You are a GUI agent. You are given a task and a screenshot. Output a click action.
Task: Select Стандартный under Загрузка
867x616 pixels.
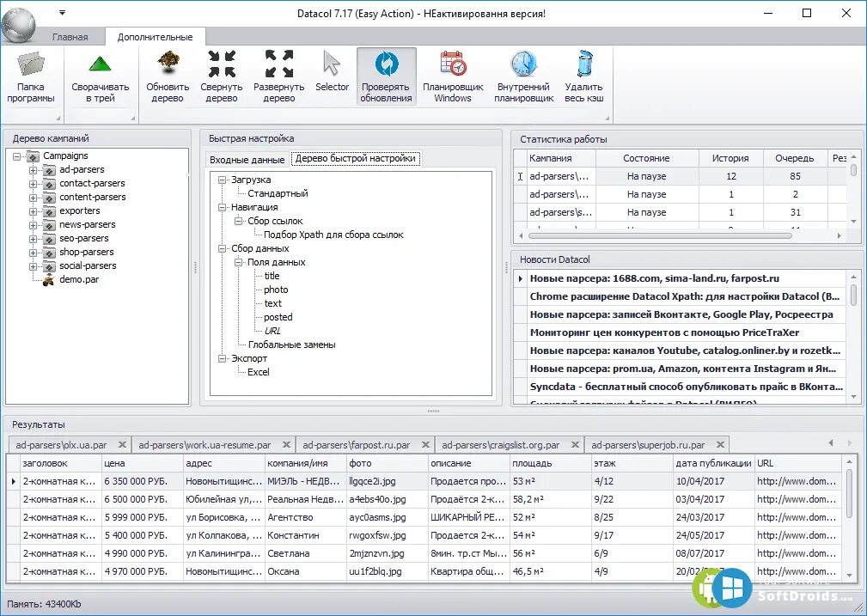(x=278, y=193)
